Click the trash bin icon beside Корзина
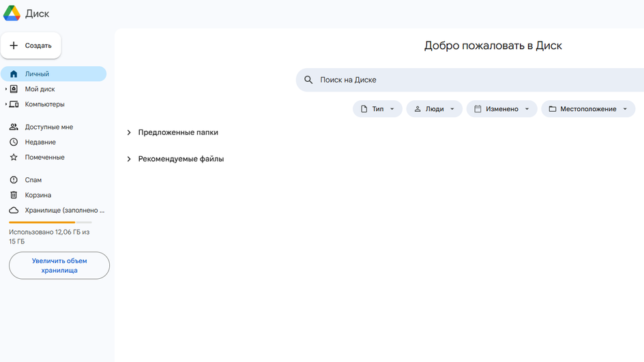 (14, 195)
